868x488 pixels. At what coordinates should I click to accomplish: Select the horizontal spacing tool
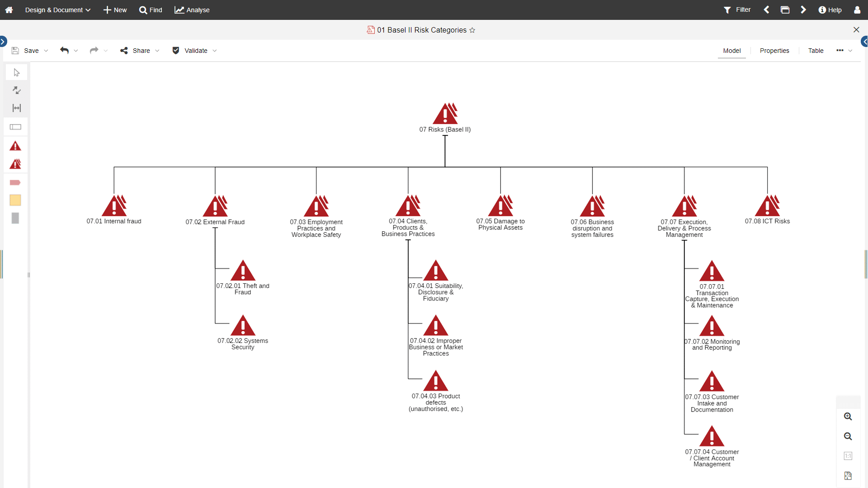pos(16,108)
